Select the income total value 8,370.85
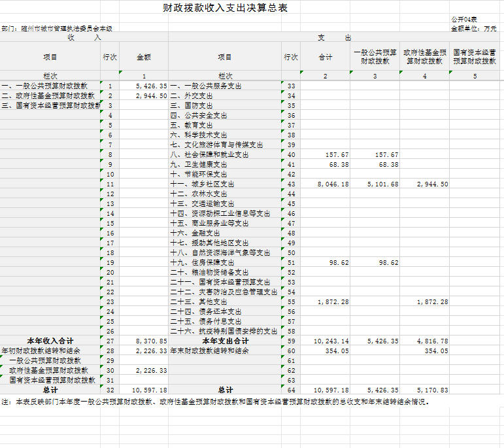The height and width of the screenshot is (448, 504). coord(151,341)
